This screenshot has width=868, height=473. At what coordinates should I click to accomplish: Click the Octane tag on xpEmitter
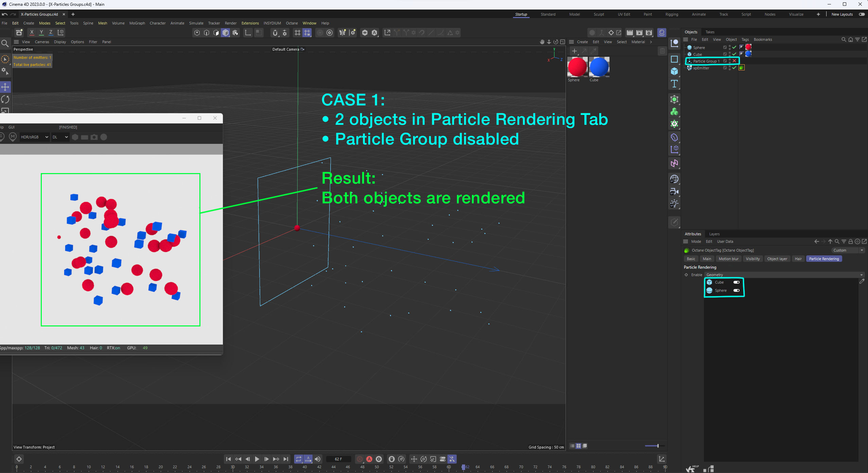click(x=742, y=68)
